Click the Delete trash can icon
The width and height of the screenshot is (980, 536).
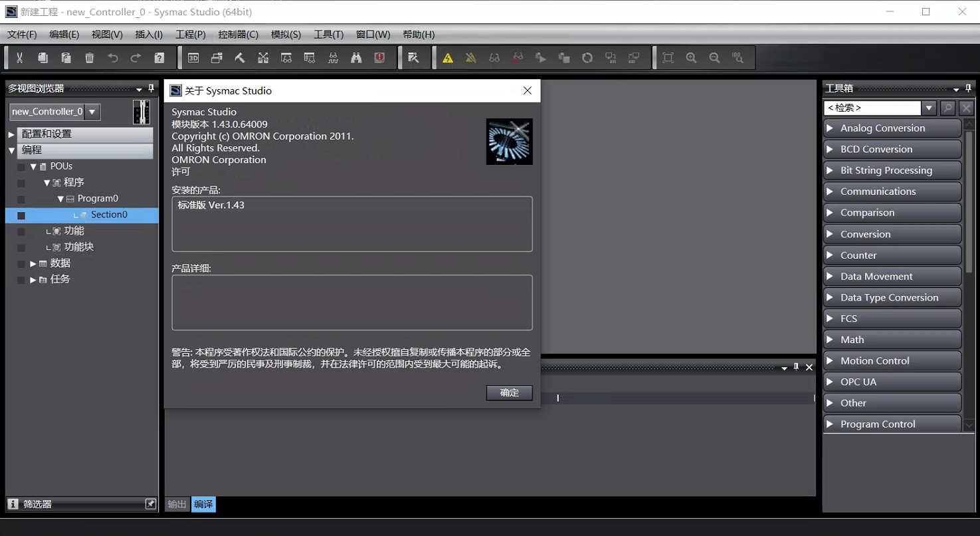[89, 58]
